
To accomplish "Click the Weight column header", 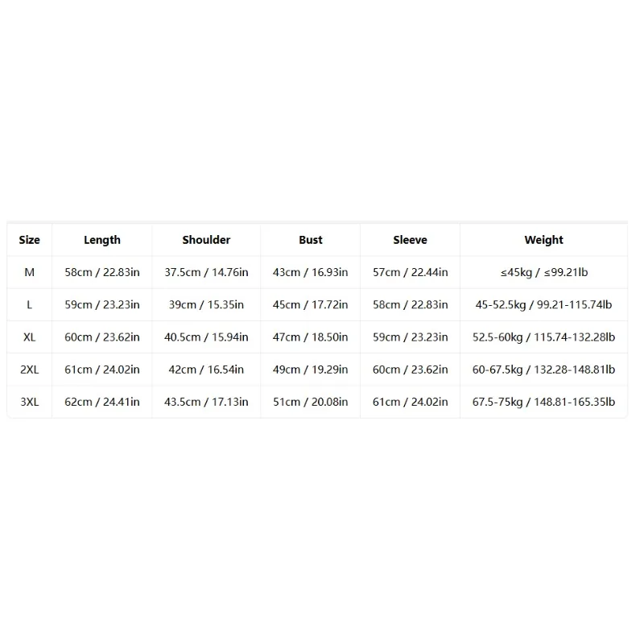I will 544,240.
